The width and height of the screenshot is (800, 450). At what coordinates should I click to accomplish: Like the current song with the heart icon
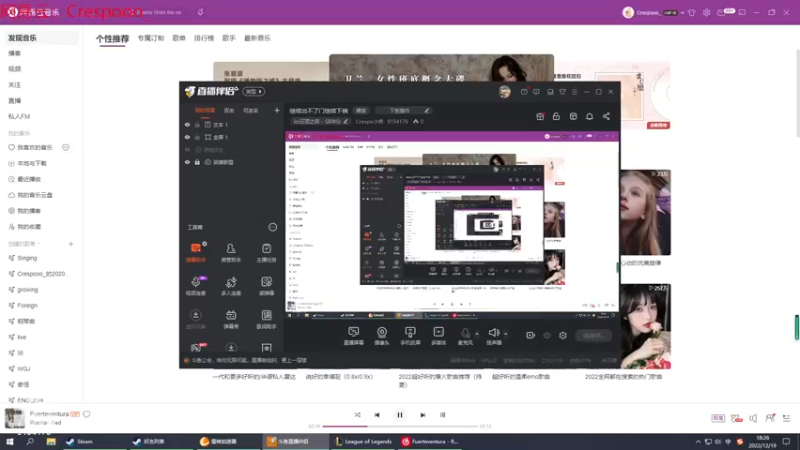87,414
